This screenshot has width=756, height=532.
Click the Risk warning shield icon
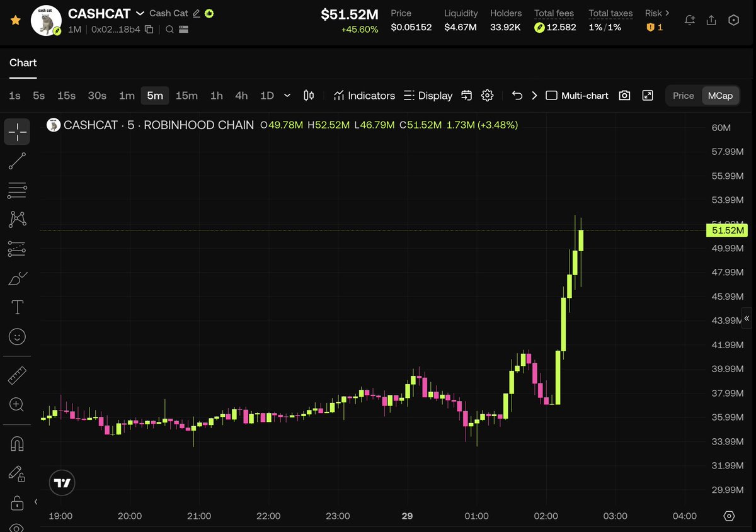pos(651,28)
